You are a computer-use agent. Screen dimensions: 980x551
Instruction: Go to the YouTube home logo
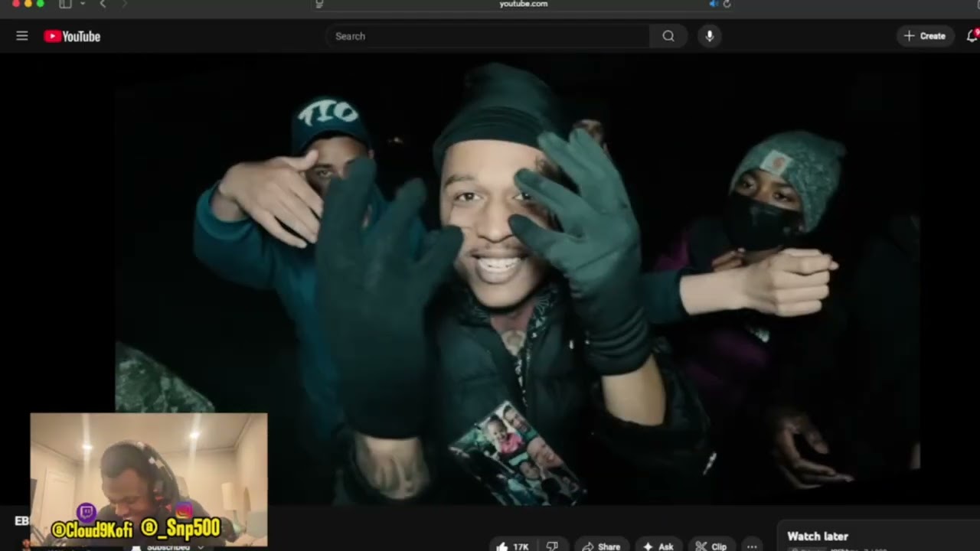pyautogui.click(x=72, y=36)
